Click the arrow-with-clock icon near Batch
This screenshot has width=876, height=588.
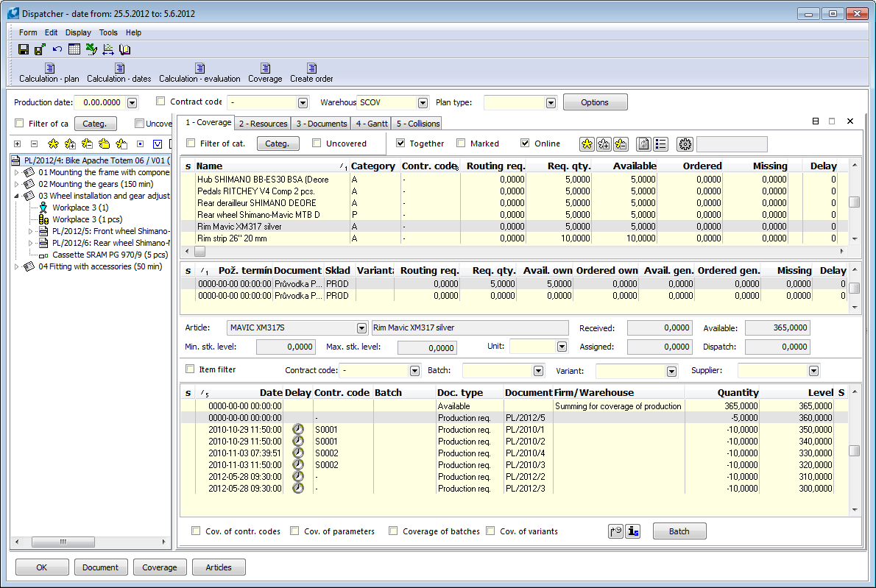[615, 531]
